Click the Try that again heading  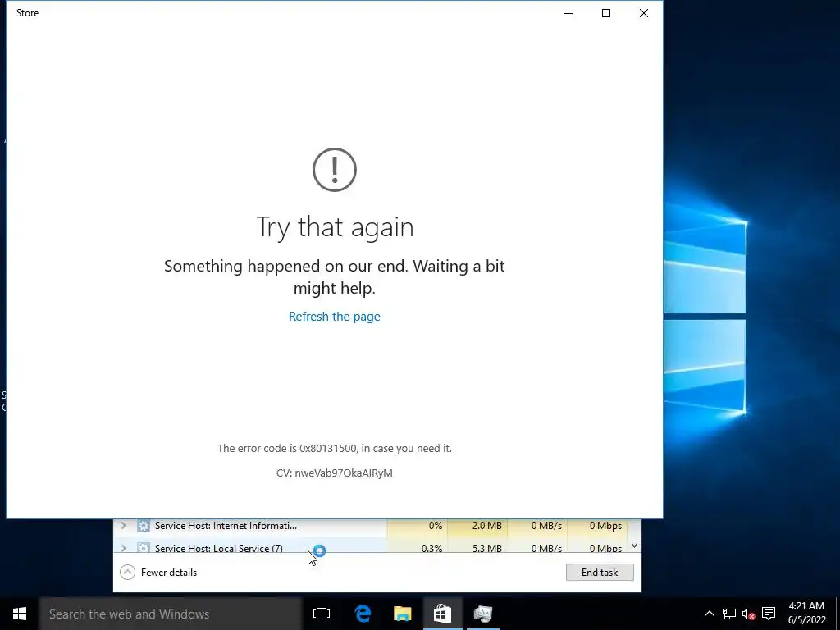click(x=335, y=227)
